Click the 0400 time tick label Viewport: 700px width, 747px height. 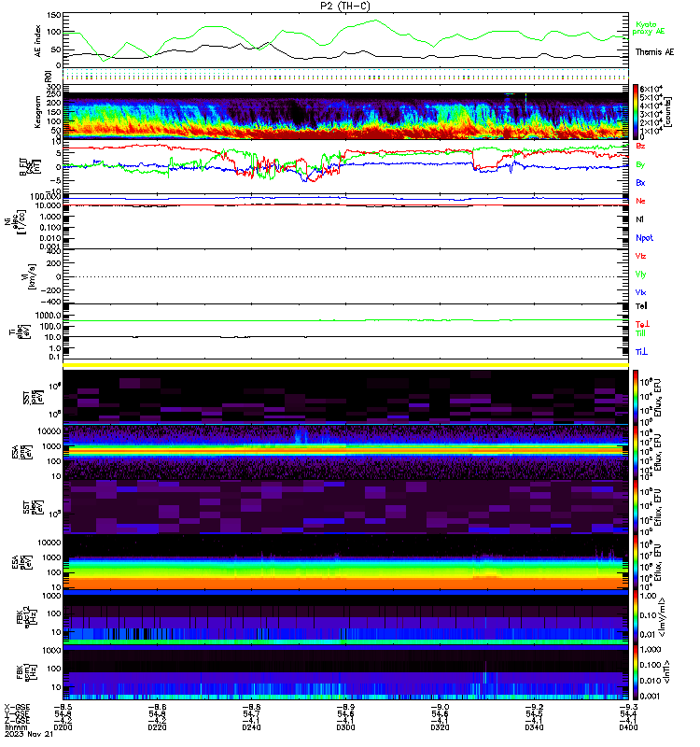pos(628,727)
